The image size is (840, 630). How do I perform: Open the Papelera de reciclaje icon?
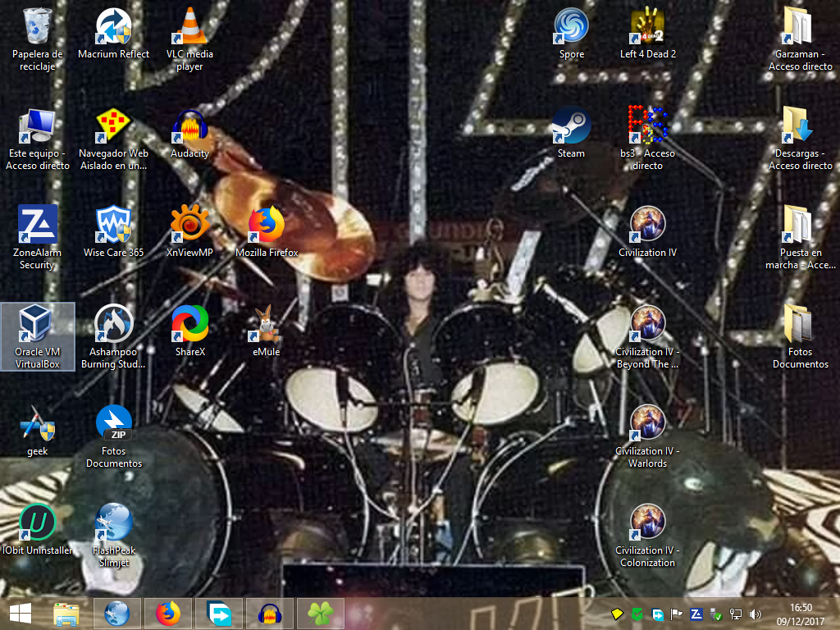coord(37,39)
